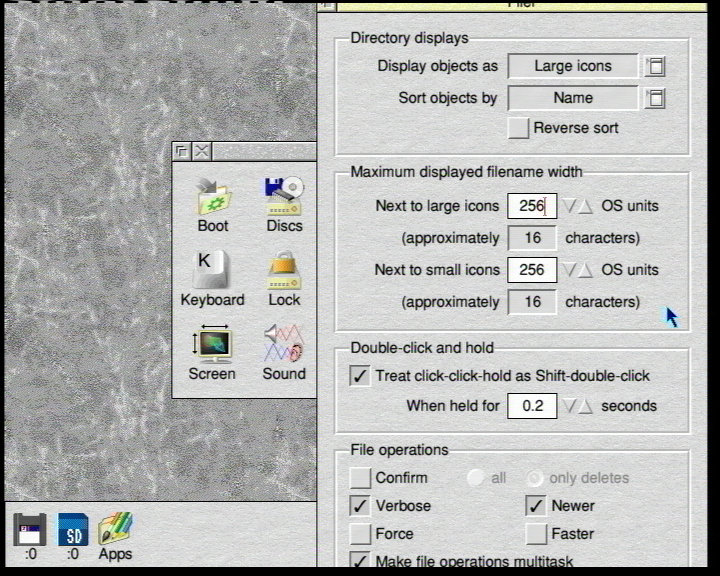Increase the 'When held for' seconds value
Viewport: 720px width, 576px height.
click(x=585, y=406)
